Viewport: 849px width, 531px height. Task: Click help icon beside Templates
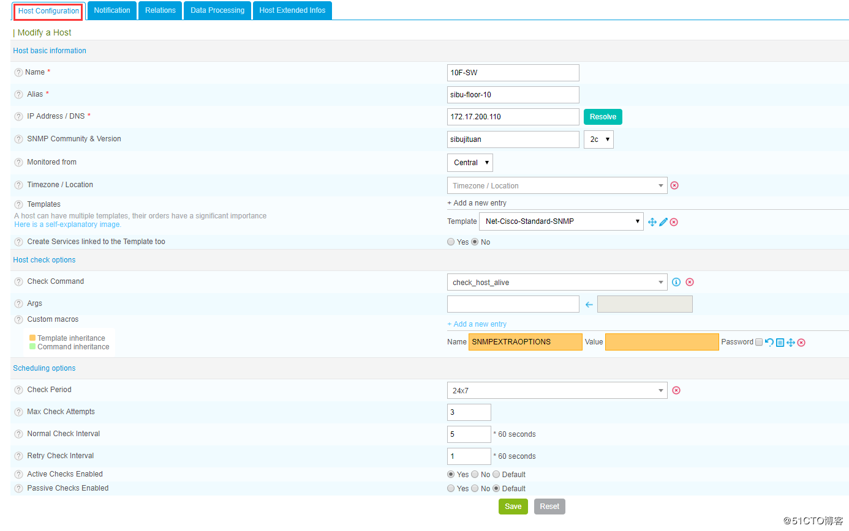point(18,205)
